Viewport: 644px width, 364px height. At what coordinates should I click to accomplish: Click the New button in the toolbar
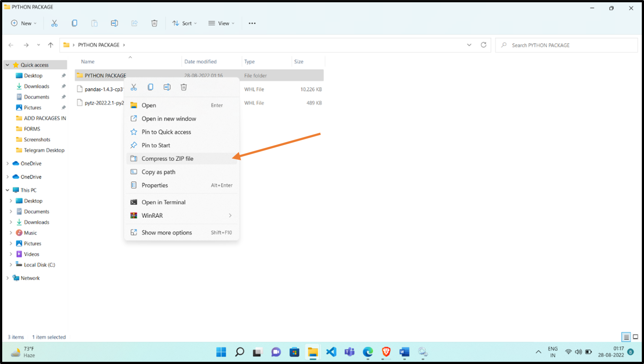[x=23, y=23]
